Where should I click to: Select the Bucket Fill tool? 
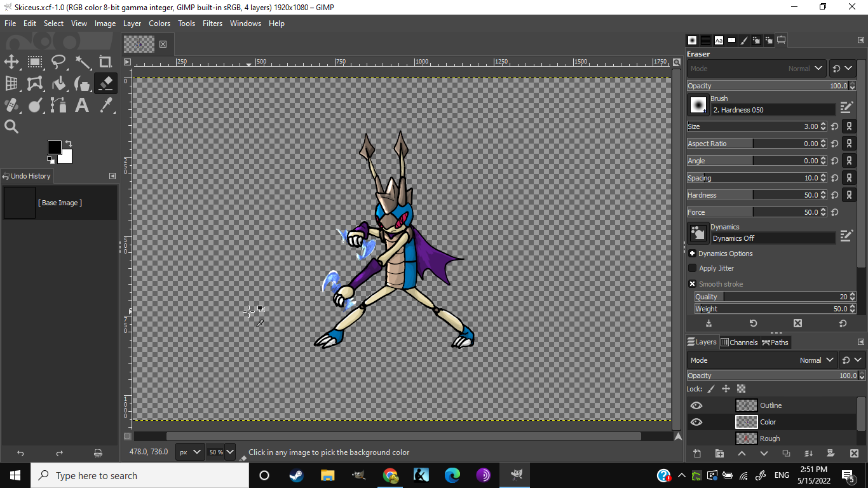[58, 83]
